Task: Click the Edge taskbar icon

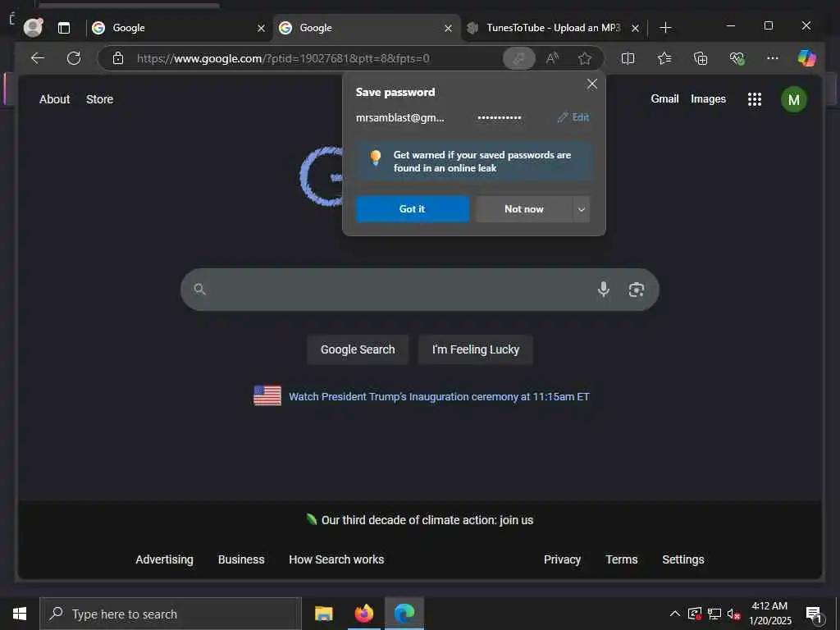Action: [x=404, y=614]
